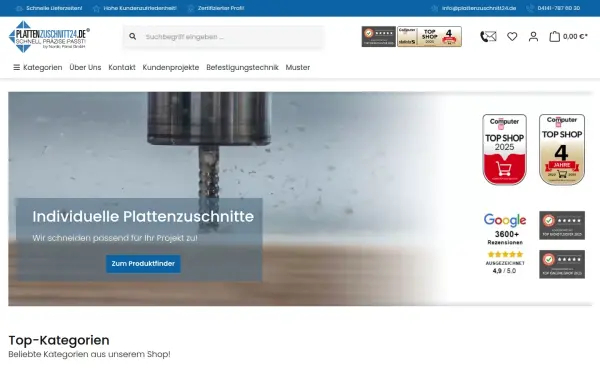
Task: Open Kundenprojekte in the navigation
Action: tap(171, 67)
